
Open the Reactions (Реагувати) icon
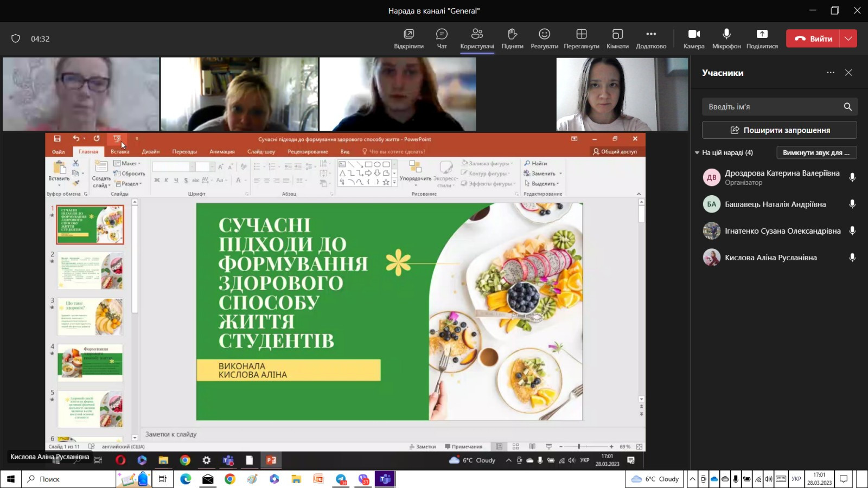[544, 35]
